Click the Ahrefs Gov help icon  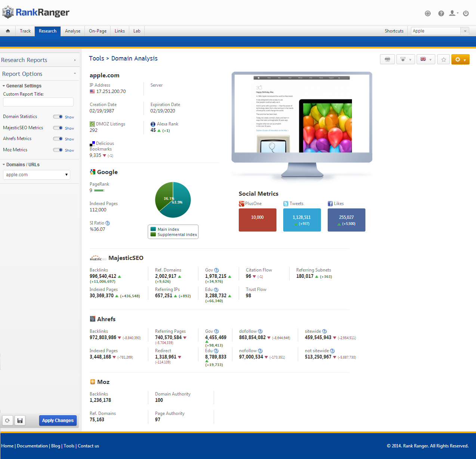216,331
